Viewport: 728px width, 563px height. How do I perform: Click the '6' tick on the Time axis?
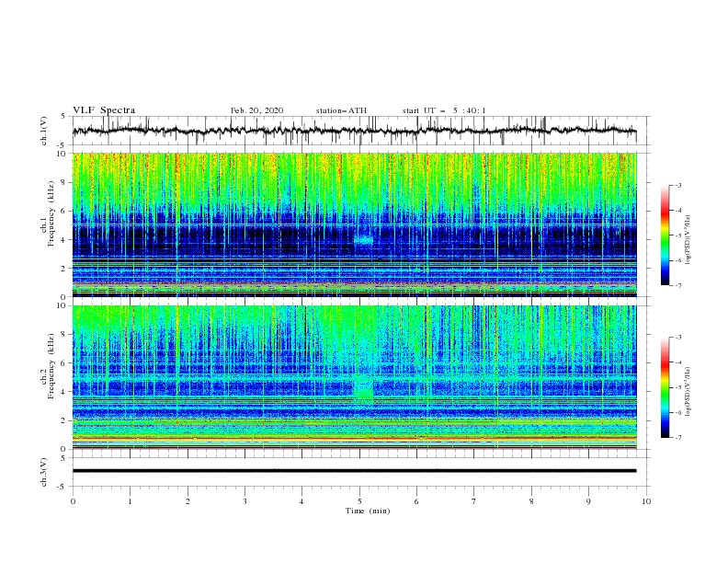pyautogui.click(x=416, y=501)
